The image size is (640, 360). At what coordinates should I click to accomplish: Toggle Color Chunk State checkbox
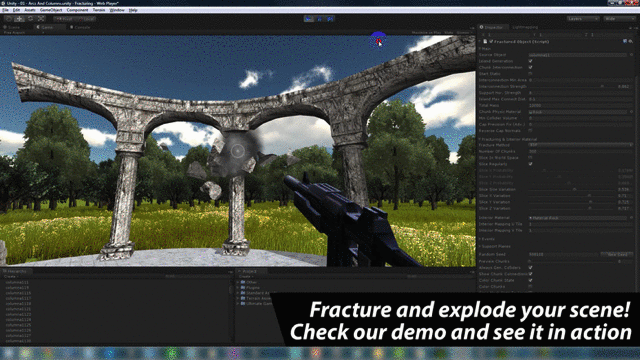point(531,280)
